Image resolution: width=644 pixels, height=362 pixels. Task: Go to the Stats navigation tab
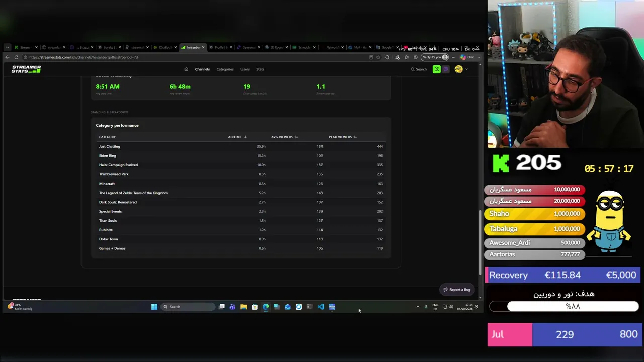pyautogui.click(x=260, y=69)
